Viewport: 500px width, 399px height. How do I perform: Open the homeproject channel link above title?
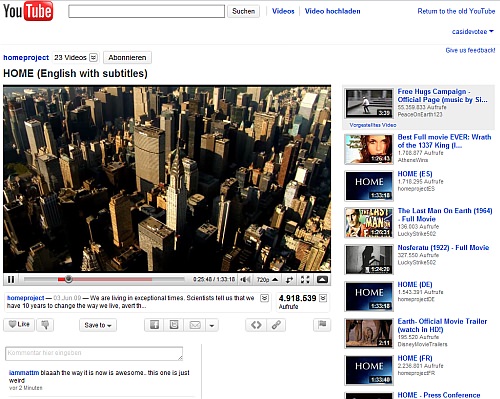(x=26, y=57)
